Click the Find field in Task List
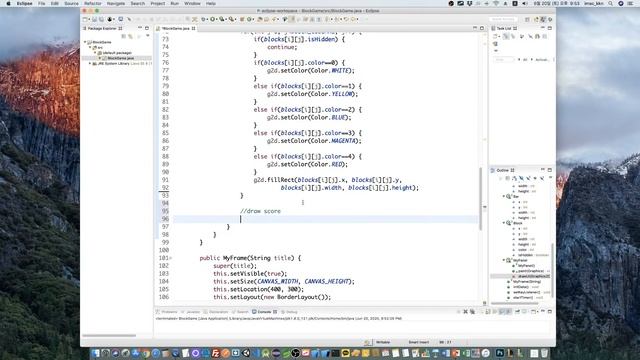Viewport: 640px width, 360px height. pos(504,60)
